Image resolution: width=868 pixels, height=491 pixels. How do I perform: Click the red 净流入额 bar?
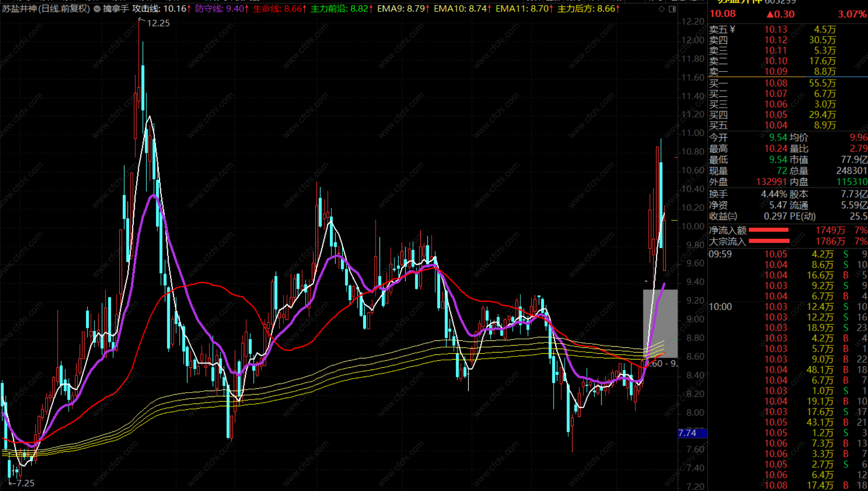[768, 230]
